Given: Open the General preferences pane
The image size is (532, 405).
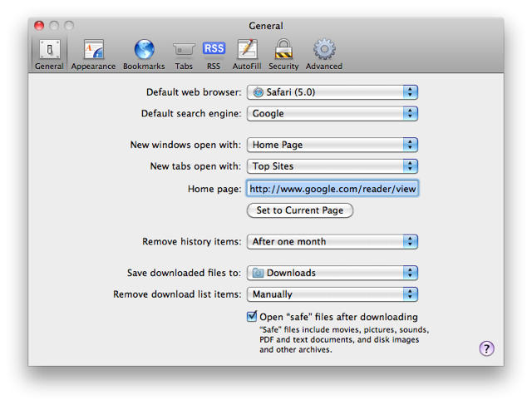Looking at the screenshot, I should [x=49, y=53].
